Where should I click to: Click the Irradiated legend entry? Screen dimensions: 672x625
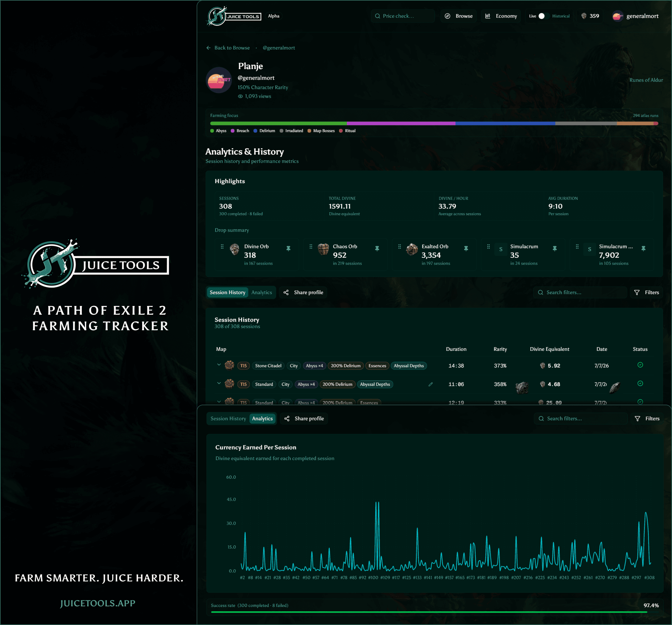tap(291, 131)
